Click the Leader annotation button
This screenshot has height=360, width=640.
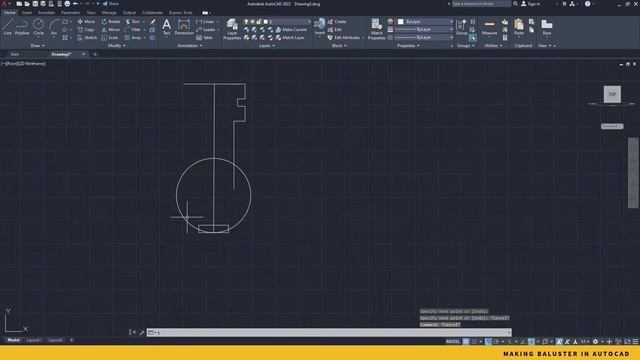click(206, 30)
